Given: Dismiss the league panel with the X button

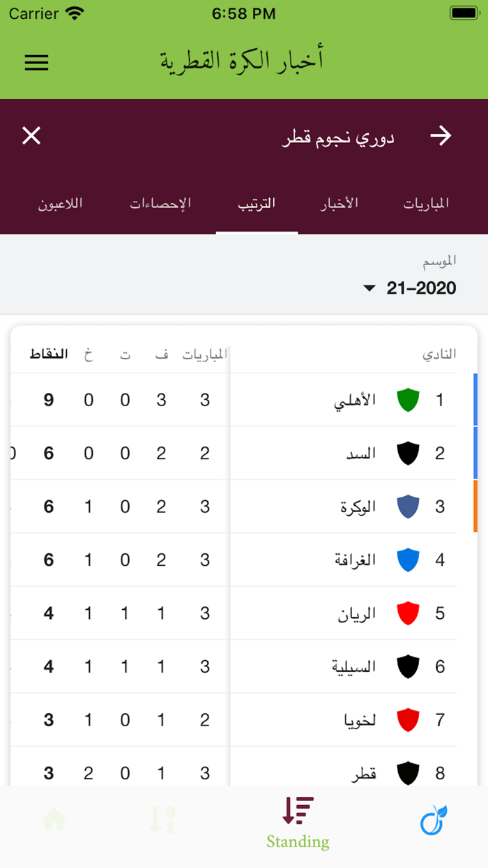Looking at the screenshot, I should [x=31, y=136].
